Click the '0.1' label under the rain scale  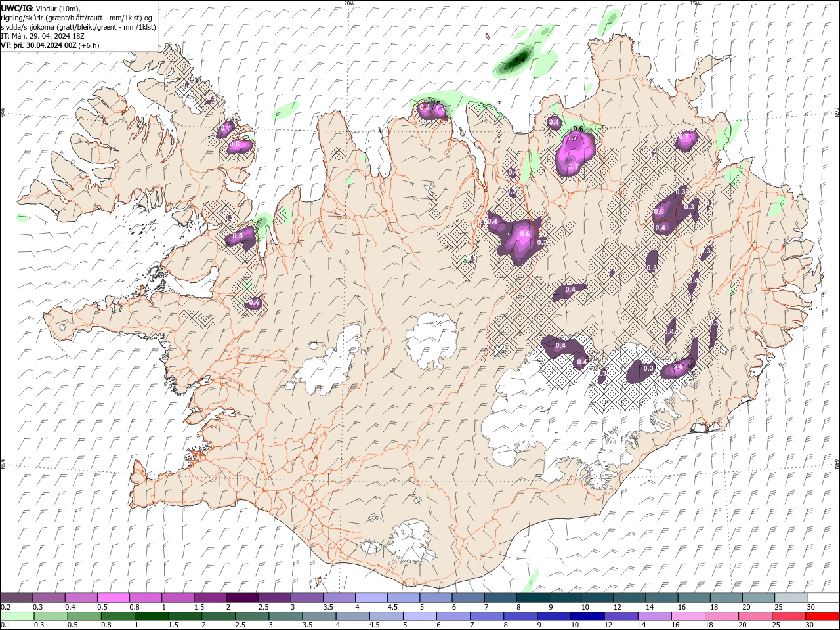[x=5, y=625]
